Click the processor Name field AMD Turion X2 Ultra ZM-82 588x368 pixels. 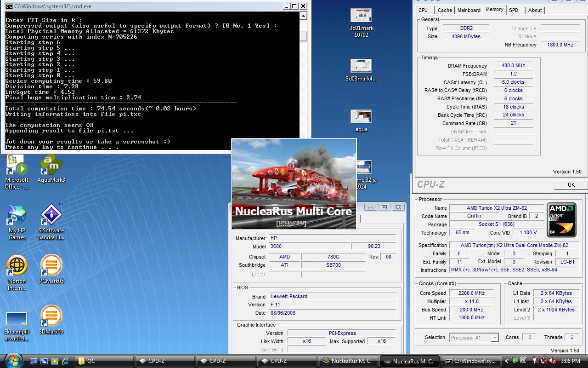click(x=496, y=208)
